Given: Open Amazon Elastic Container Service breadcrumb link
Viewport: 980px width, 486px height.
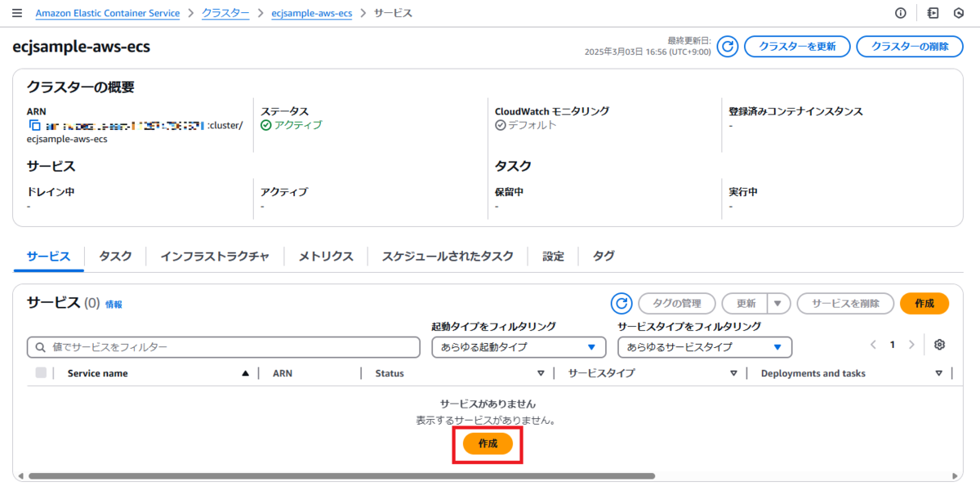Looking at the screenshot, I should 108,14.
